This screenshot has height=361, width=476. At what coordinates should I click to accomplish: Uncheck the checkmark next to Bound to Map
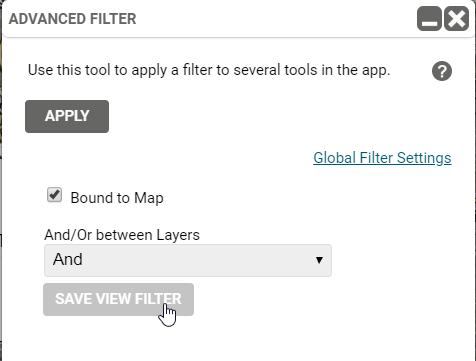54,195
